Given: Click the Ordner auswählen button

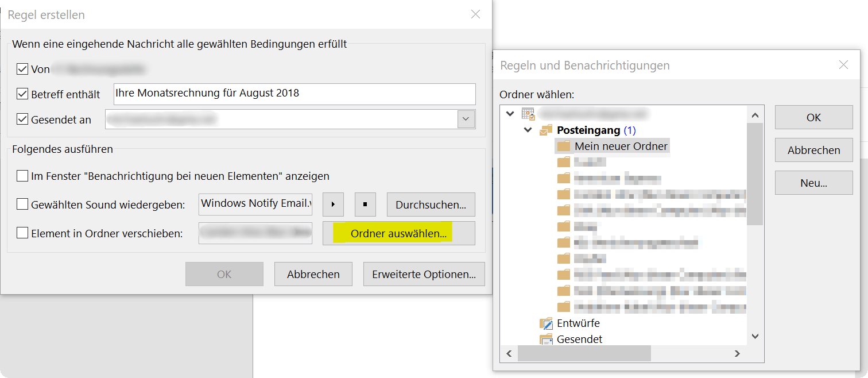Looking at the screenshot, I should pyautogui.click(x=399, y=233).
